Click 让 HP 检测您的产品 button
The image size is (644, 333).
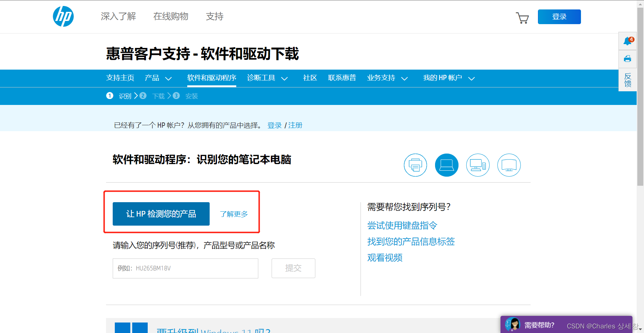[161, 214]
